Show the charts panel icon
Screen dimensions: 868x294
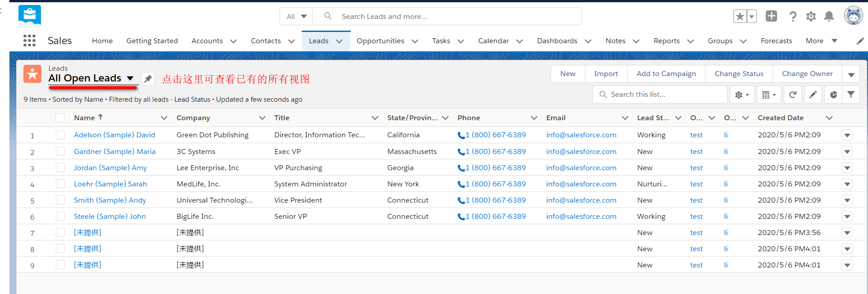pyautogui.click(x=833, y=95)
